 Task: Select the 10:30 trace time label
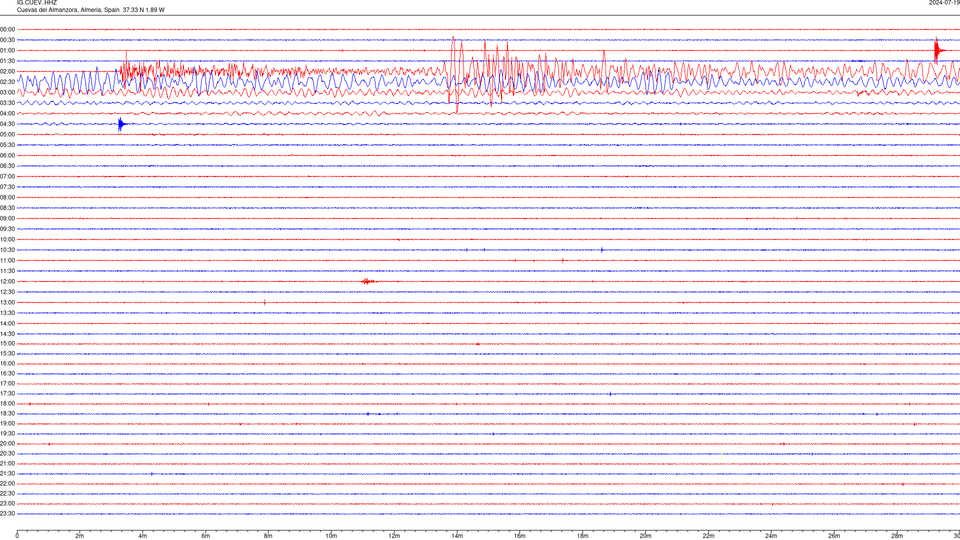pos(7,250)
